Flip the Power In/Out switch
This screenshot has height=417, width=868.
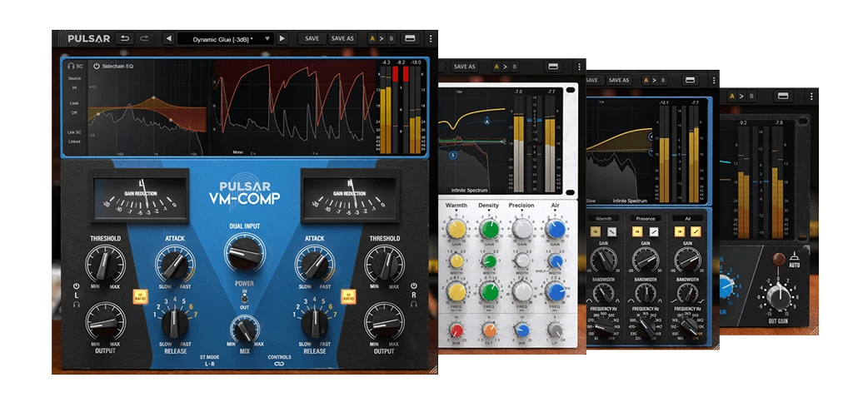coord(244,297)
